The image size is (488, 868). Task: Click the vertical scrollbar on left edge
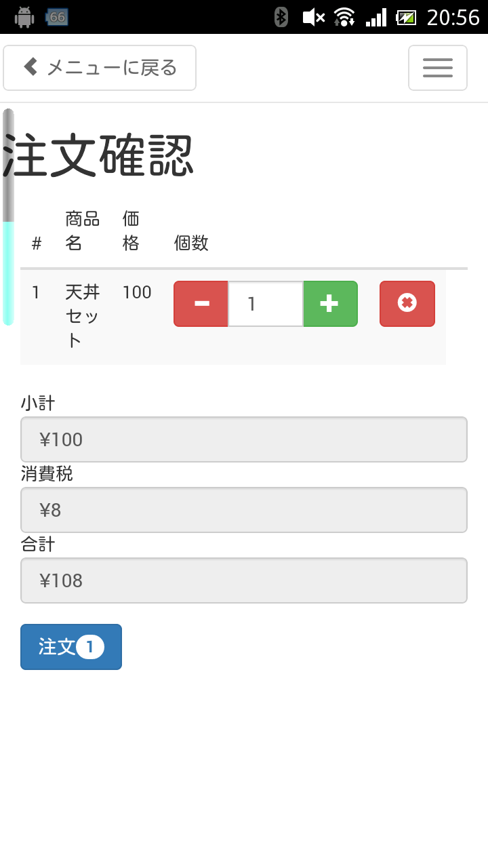pos(8,217)
